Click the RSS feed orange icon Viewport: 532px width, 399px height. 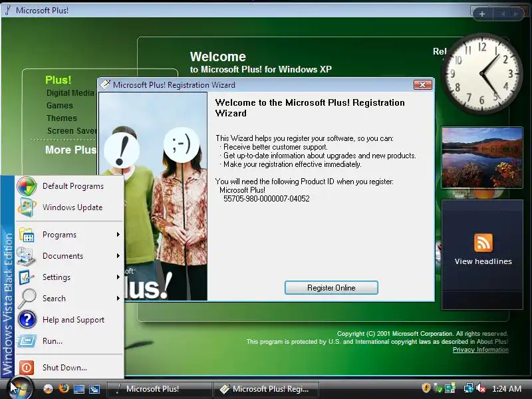pyautogui.click(x=483, y=243)
